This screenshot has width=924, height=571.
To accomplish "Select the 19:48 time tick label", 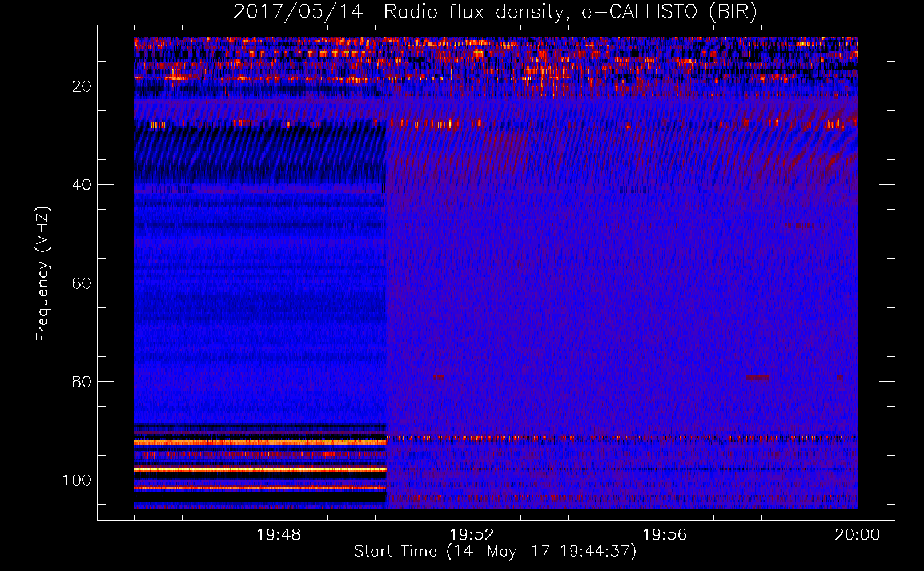I will (x=279, y=535).
